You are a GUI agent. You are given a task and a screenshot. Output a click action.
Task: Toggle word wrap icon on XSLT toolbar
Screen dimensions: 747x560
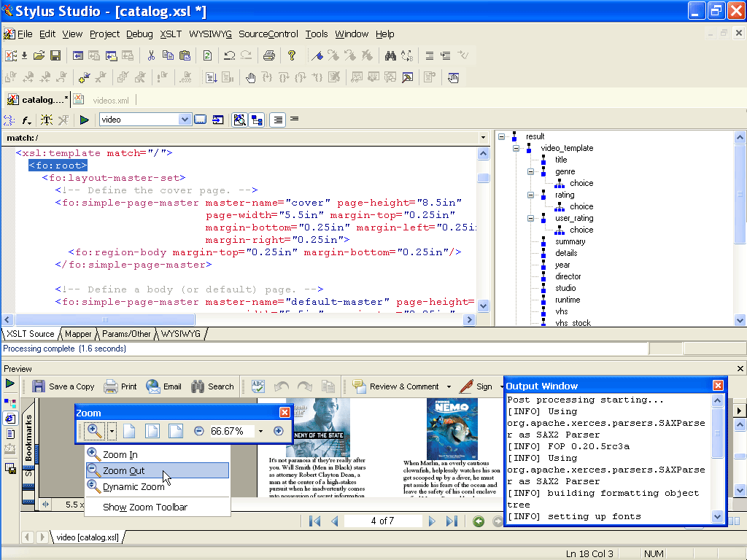coord(277,120)
